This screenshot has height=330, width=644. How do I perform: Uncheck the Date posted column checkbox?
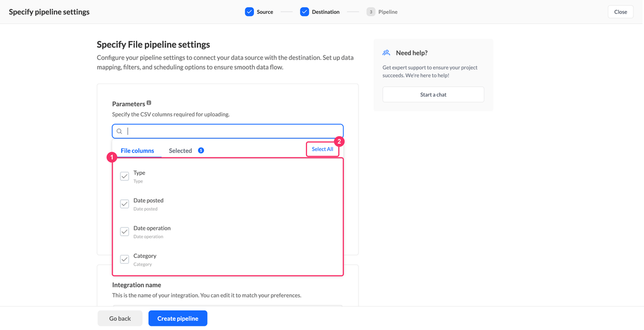tap(125, 204)
